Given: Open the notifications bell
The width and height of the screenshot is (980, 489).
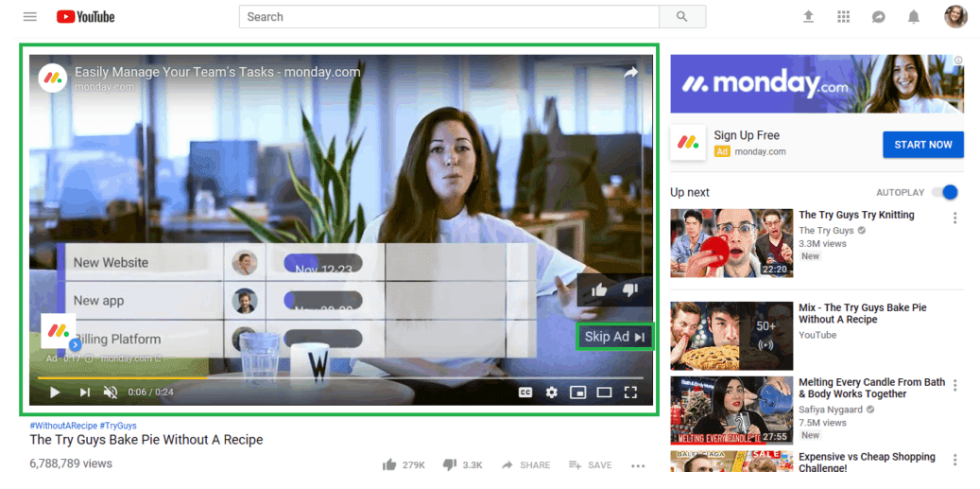Looking at the screenshot, I should click(914, 17).
